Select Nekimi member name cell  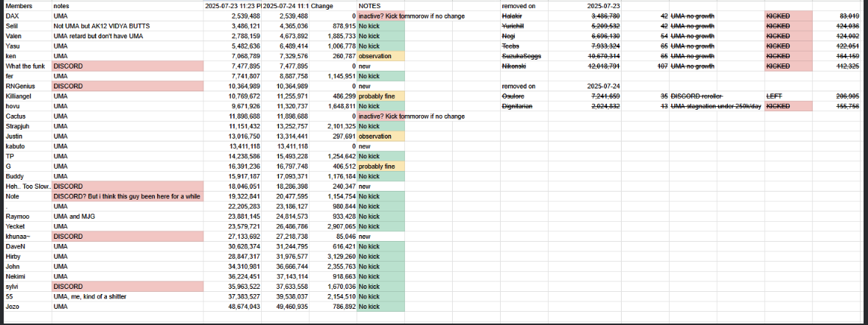tap(28, 276)
